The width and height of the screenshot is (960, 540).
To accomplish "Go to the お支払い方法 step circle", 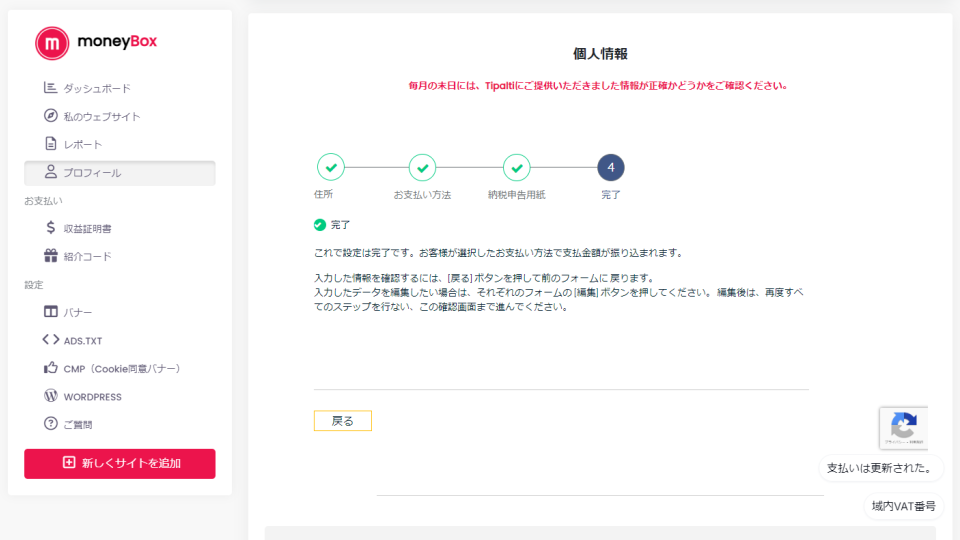I will click(x=422, y=167).
